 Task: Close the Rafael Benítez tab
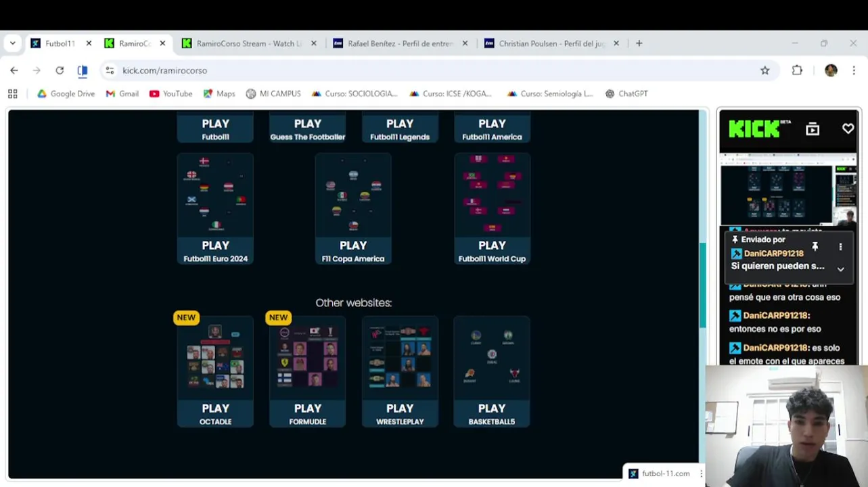(465, 43)
